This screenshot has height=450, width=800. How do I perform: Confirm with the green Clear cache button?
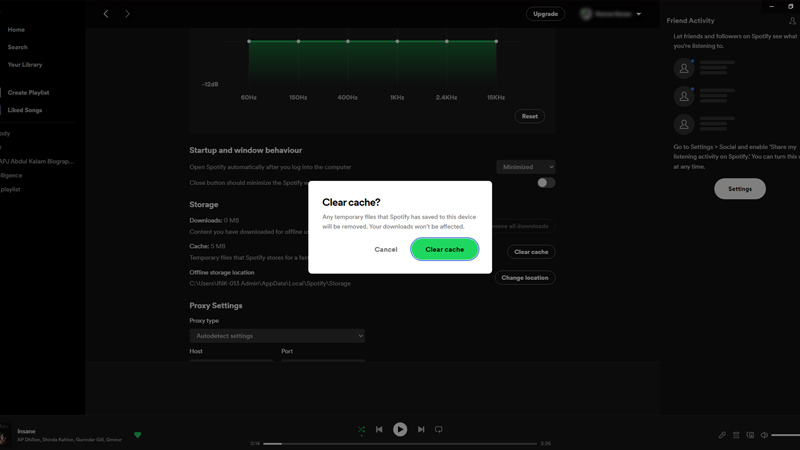tap(444, 249)
